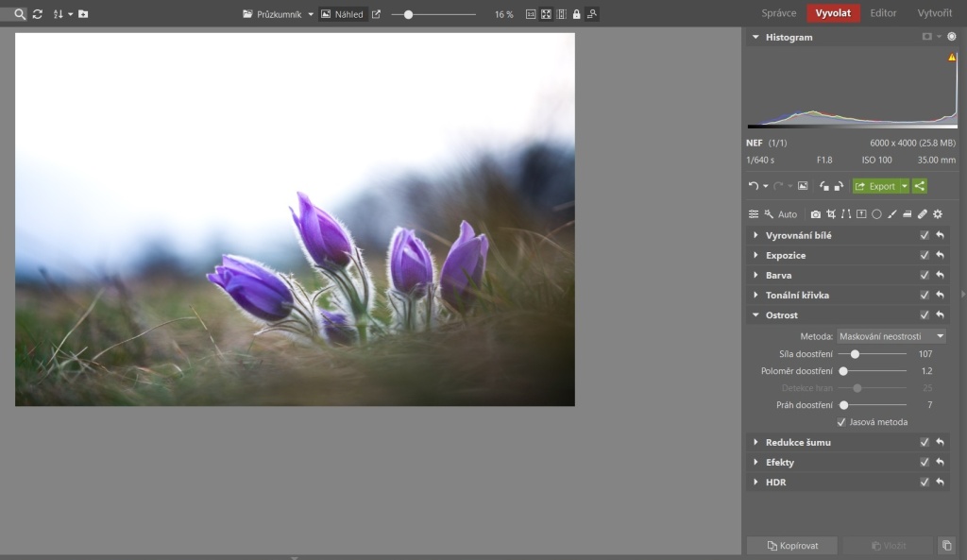Expand the Tonální křivka section
The width and height of the screenshot is (967, 560).
(755, 295)
